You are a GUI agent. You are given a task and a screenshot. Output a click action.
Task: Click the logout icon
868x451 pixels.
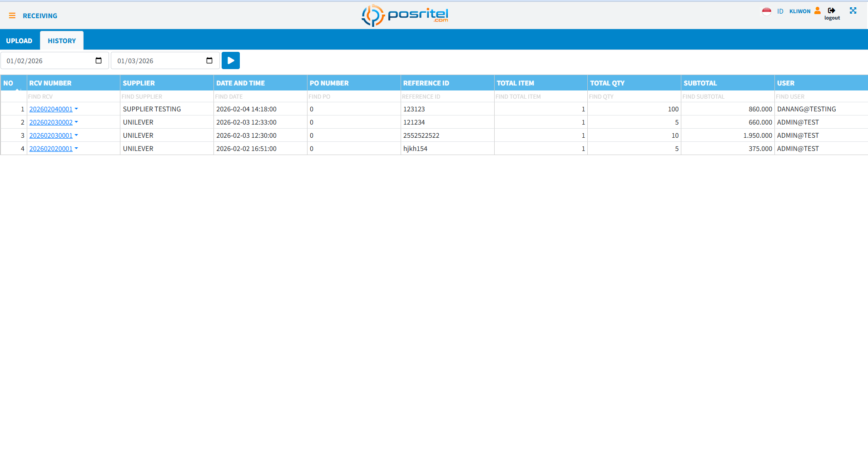(832, 10)
